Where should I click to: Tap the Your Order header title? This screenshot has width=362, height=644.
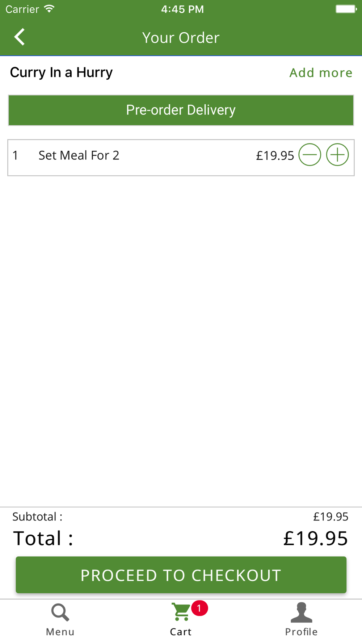tap(181, 38)
